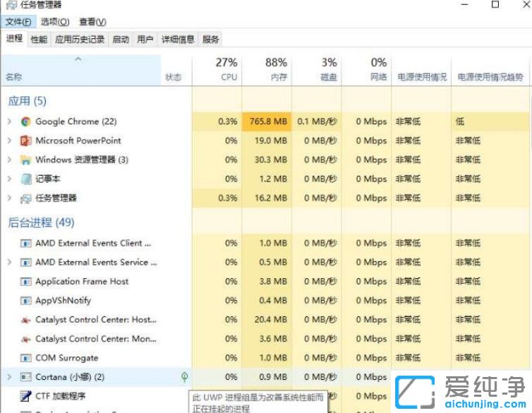Click Cortana's 0.9 MB memory cell
The width and height of the screenshot is (532, 413).
(267, 377)
